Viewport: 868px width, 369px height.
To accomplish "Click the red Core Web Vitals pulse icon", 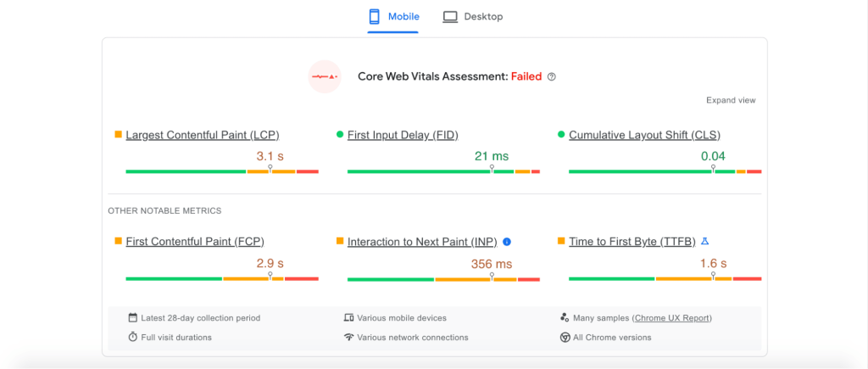I will (x=325, y=76).
